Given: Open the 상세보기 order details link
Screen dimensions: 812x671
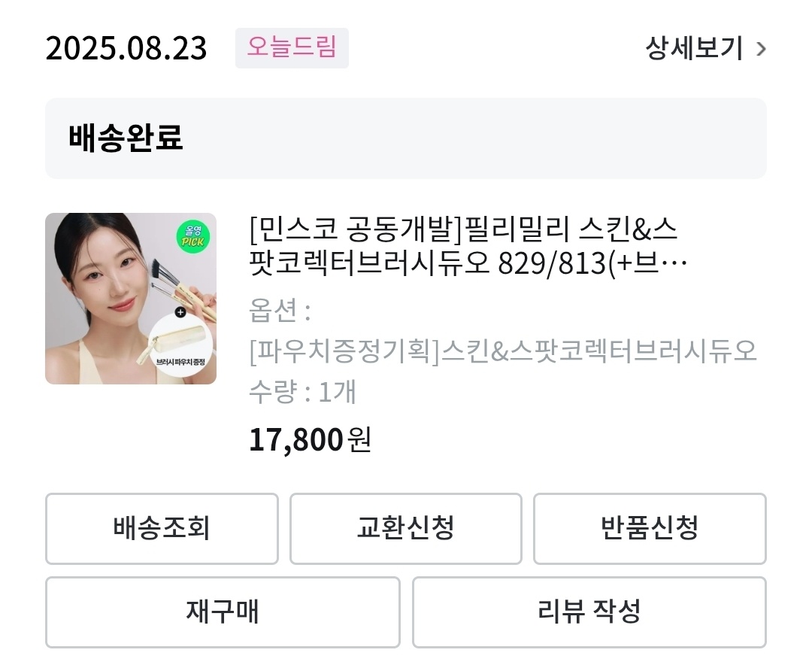Looking at the screenshot, I should 694,49.
